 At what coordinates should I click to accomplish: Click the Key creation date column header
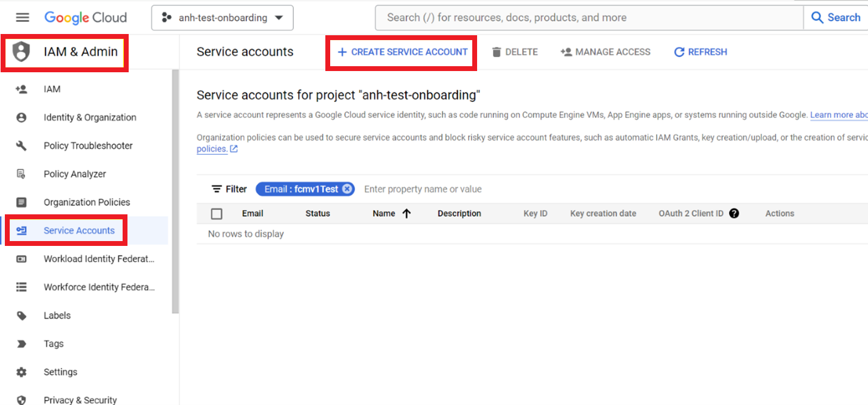click(603, 214)
